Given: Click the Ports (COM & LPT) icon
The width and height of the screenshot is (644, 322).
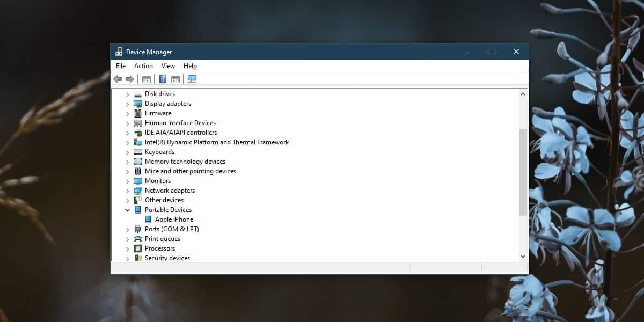Looking at the screenshot, I should tap(138, 229).
